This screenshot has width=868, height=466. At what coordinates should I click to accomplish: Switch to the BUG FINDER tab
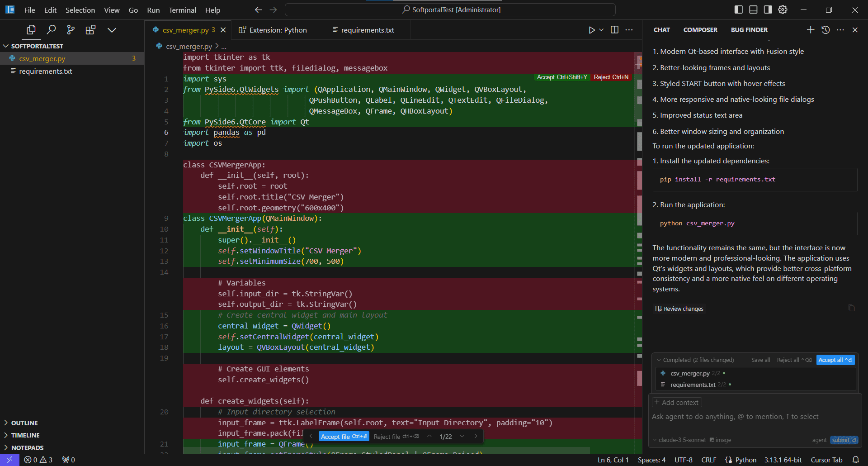(749, 30)
